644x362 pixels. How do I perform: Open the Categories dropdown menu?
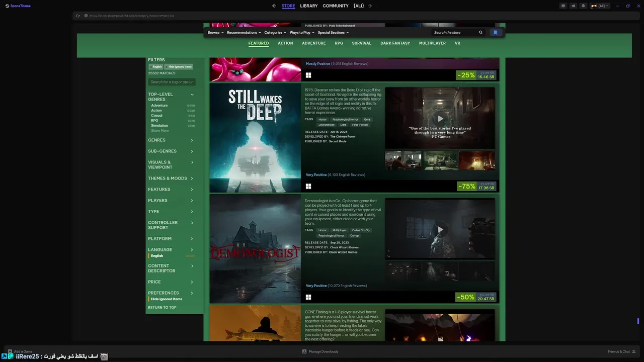click(275, 33)
